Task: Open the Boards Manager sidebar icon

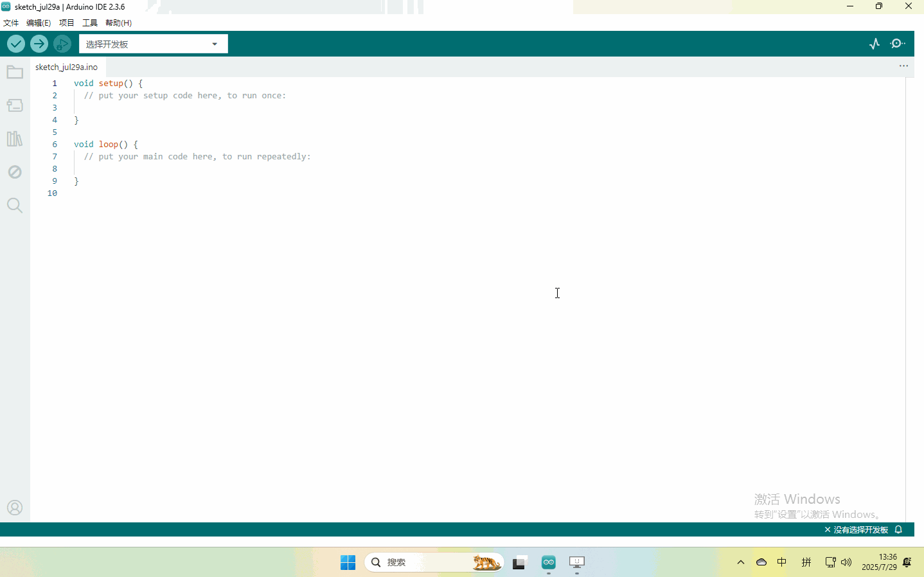Action: 15,105
